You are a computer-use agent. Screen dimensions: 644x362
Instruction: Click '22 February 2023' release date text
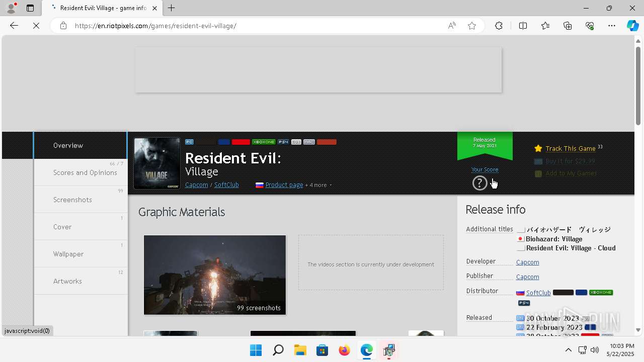point(554,327)
